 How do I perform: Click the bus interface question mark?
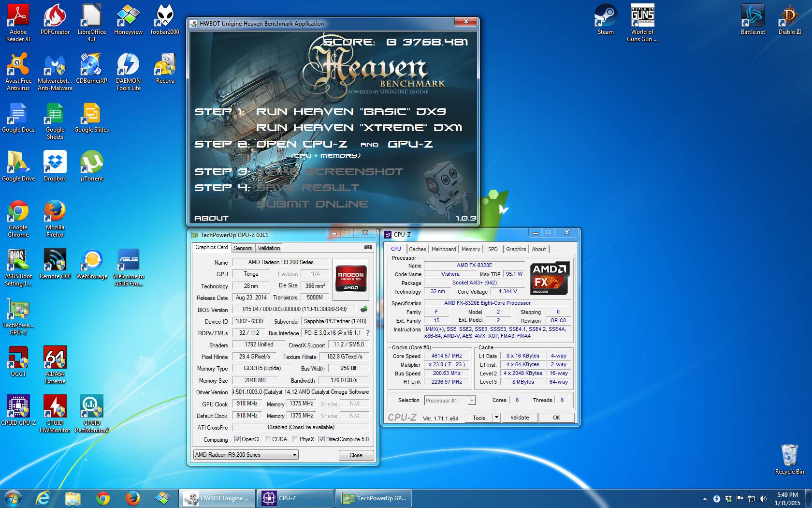point(368,333)
